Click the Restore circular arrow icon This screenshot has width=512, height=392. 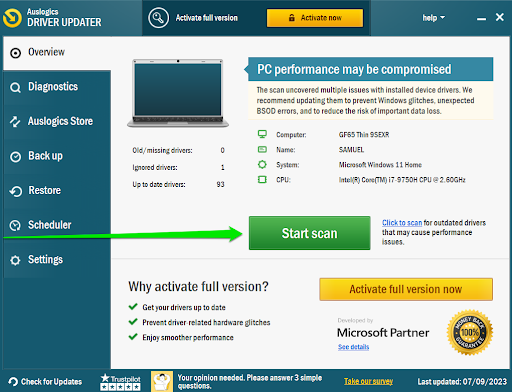pos(15,191)
